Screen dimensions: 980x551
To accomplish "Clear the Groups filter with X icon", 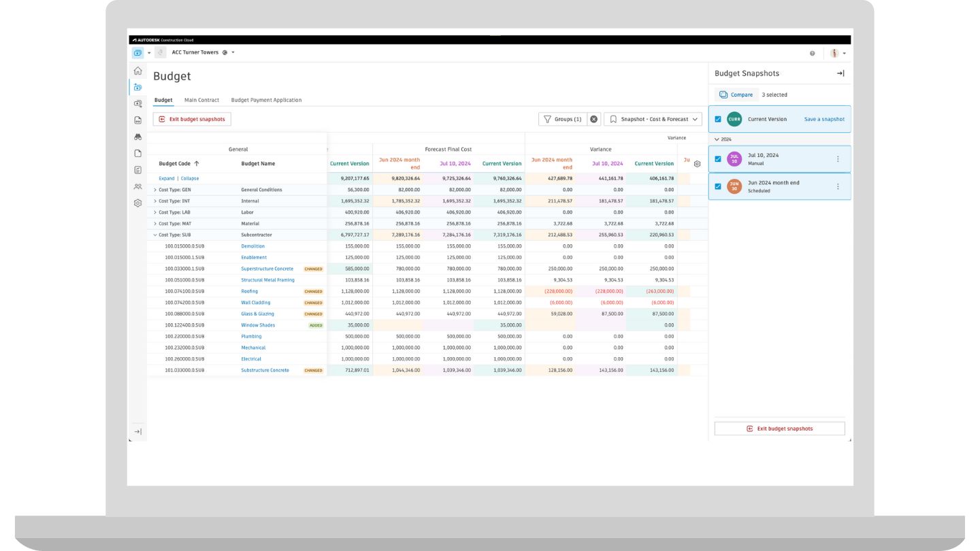I will [x=594, y=119].
